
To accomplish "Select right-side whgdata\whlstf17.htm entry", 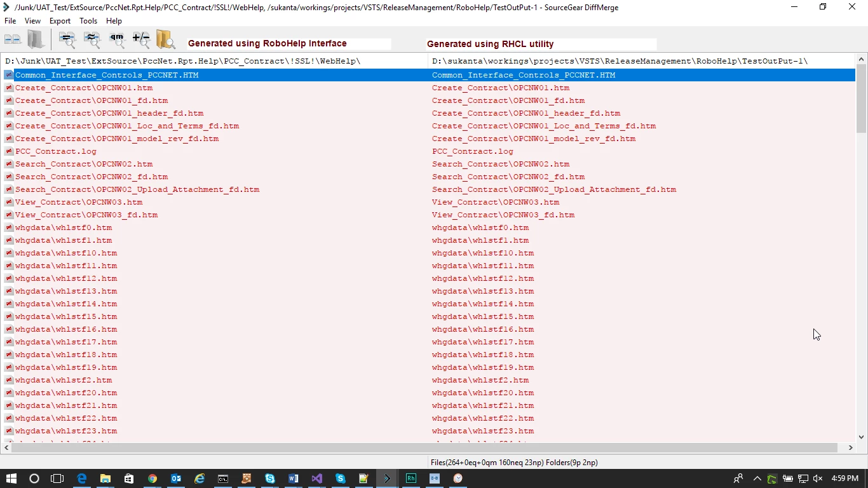I will (483, 342).
